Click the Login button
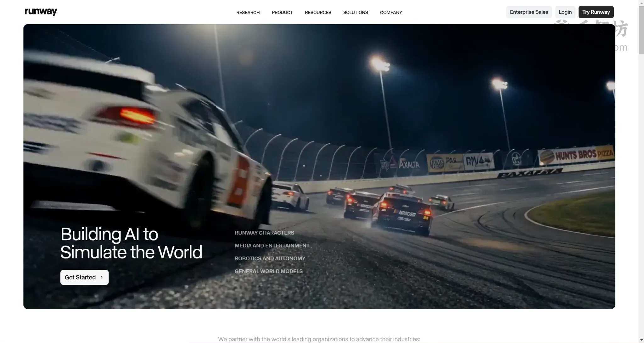This screenshot has width=644, height=343. (565, 12)
